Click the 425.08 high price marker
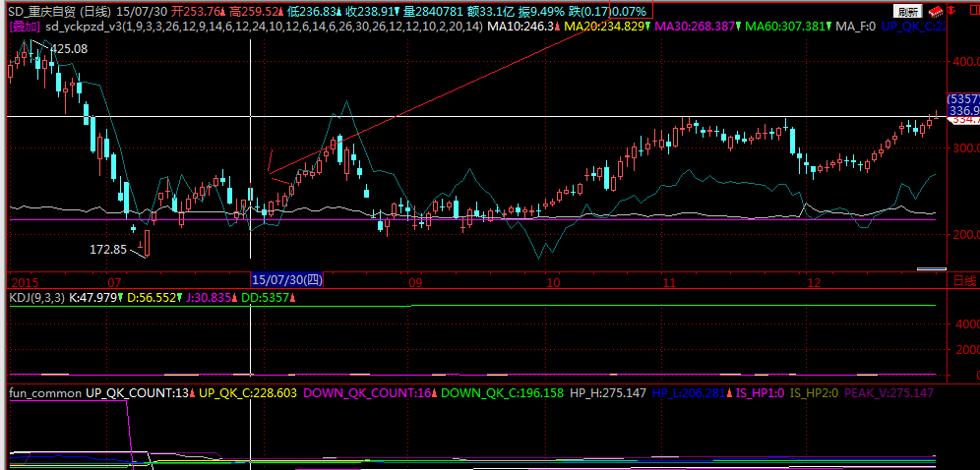This screenshot has height=470, width=980. pyautogui.click(x=68, y=48)
